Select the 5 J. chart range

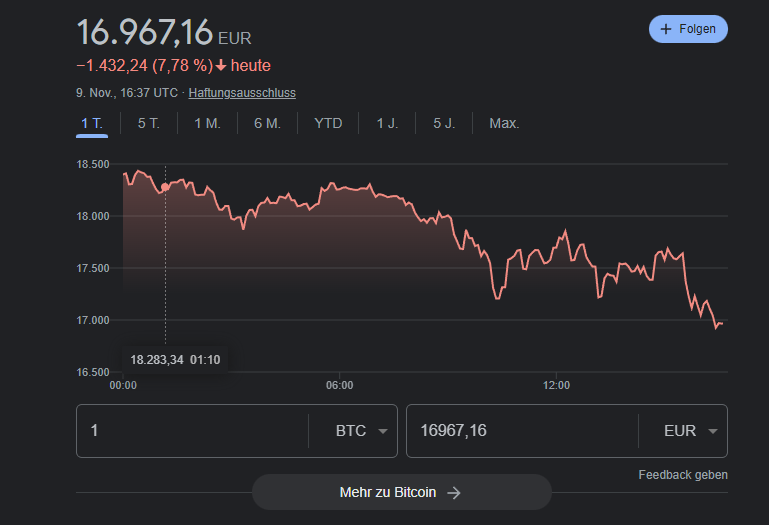click(x=444, y=124)
